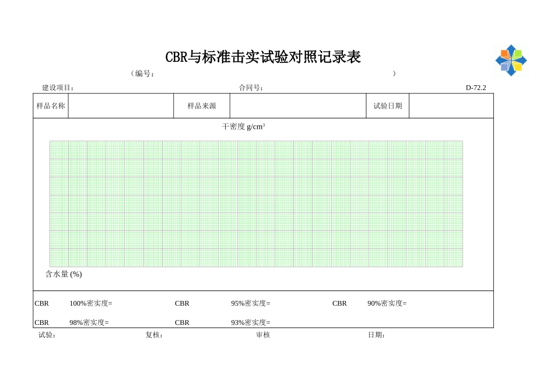Click the 93%密实度= field

coord(252,321)
